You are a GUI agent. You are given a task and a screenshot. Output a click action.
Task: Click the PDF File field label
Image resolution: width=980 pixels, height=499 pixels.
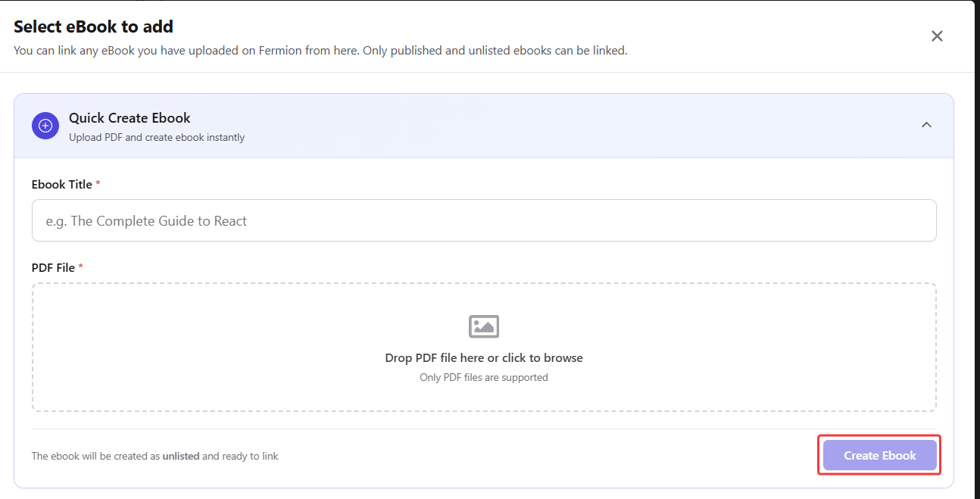53,268
